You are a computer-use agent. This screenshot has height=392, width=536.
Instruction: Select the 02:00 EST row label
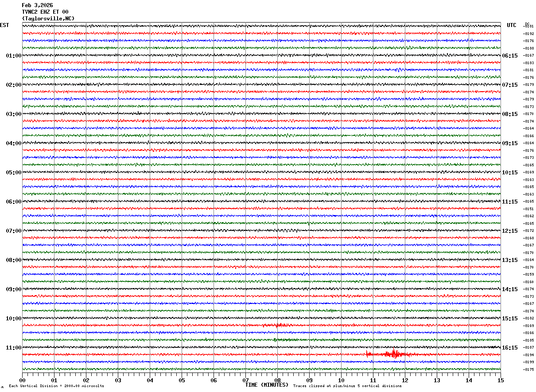14,85
